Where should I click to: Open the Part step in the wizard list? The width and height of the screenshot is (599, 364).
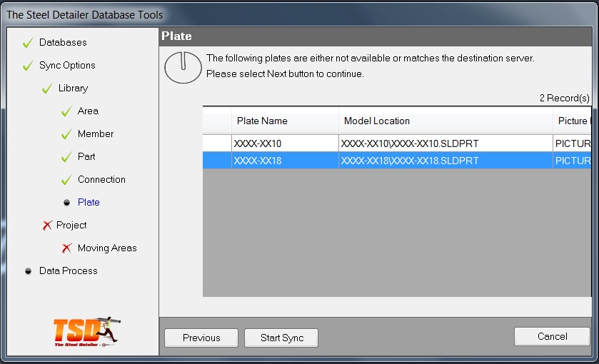(86, 157)
